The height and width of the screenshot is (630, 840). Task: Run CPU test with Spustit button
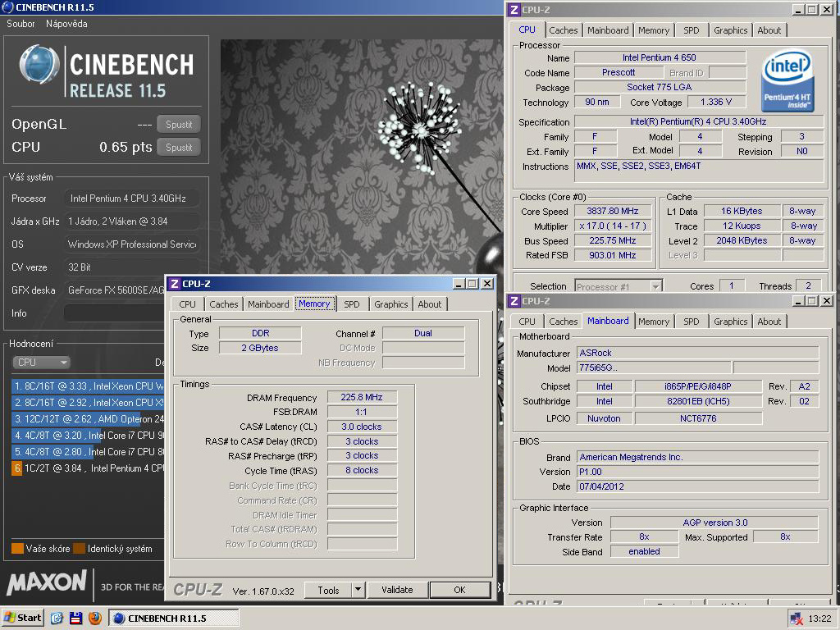tap(178, 148)
